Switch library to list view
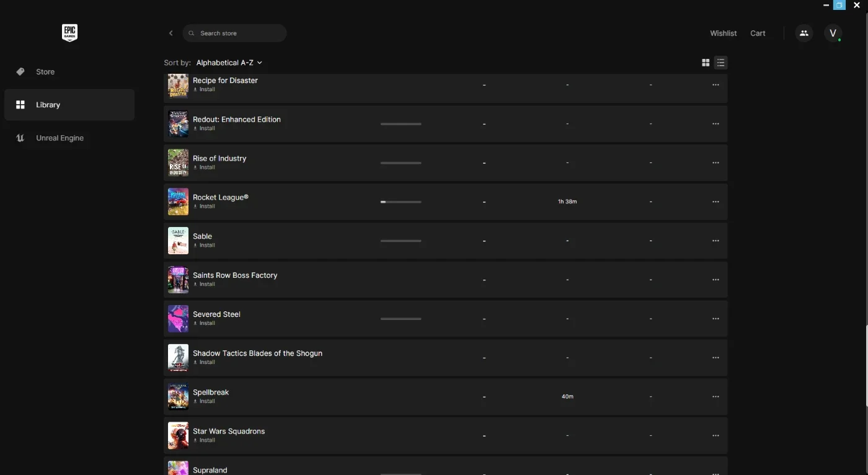Image resolution: width=868 pixels, height=475 pixels. tap(720, 63)
